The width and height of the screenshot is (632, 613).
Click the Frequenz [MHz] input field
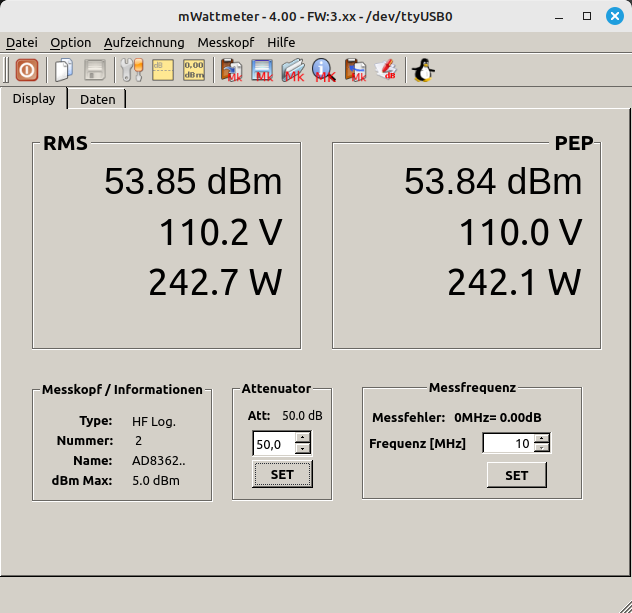click(507, 443)
